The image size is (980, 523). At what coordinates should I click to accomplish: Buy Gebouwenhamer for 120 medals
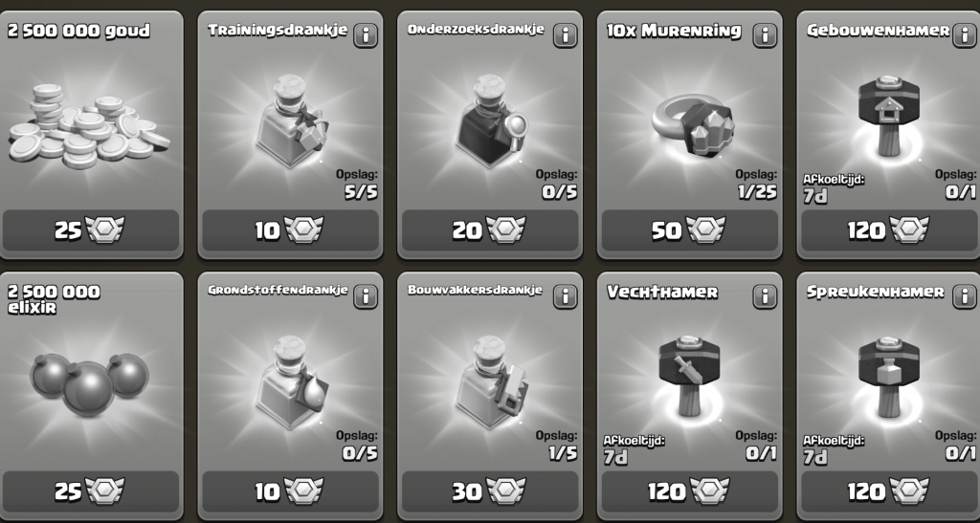click(889, 230)
